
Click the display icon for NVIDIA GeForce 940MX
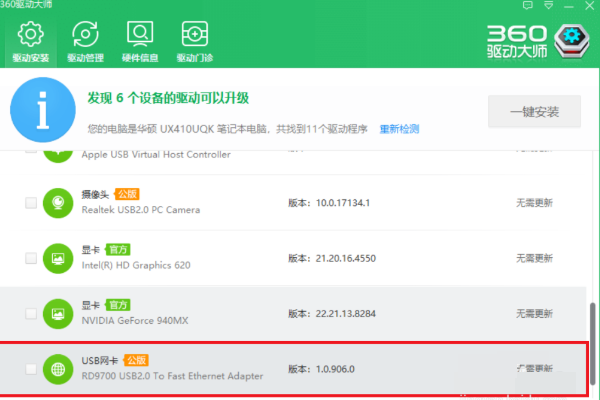[x=58, y=314]
